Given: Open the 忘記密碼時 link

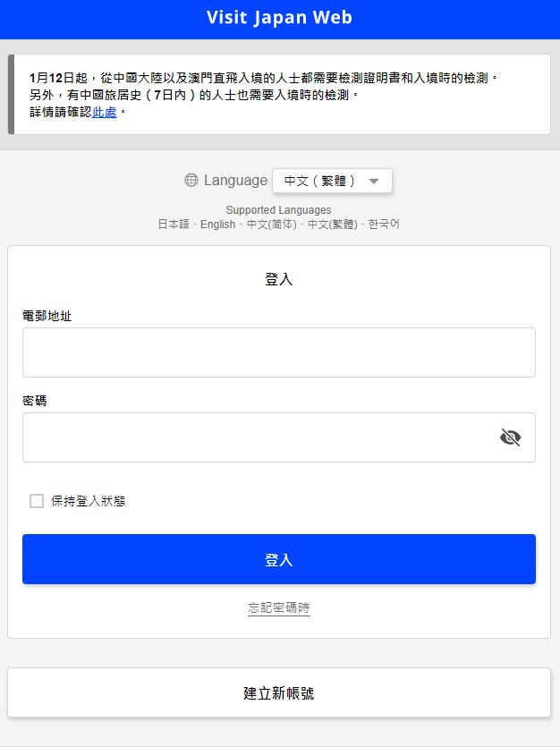Looking at the screenshot, I should [279, 608].
